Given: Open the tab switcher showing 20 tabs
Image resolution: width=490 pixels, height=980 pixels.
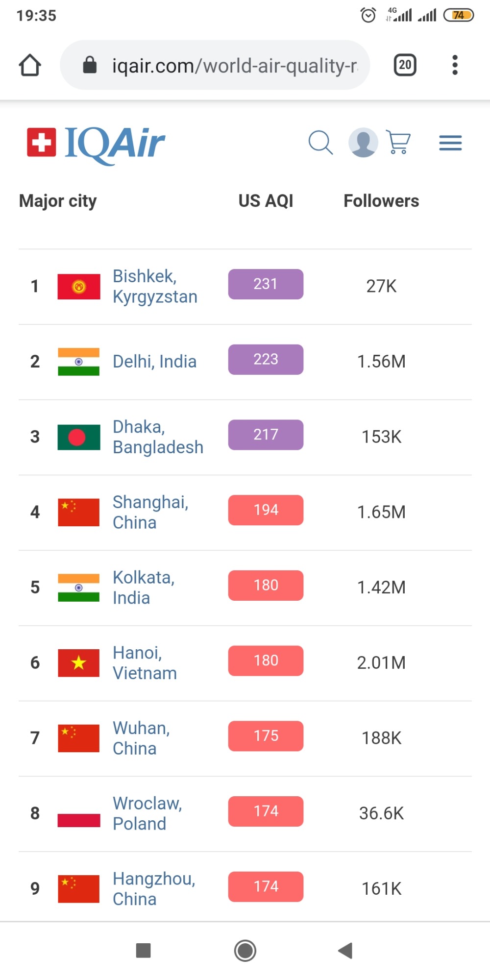Looking at the screenshot, I should tap(405, 65).
